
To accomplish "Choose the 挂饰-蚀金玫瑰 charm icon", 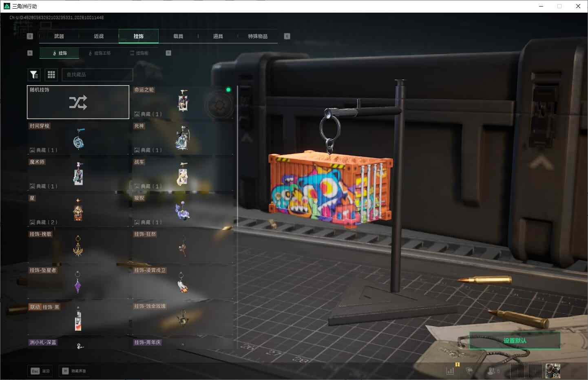I will [x=182, y=318].
